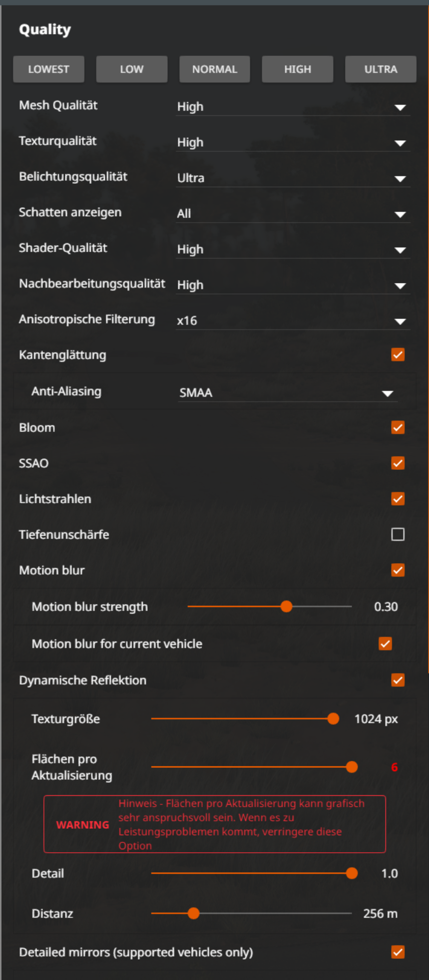Enable Tiefenunschärfe checkbox

pos(398,535)
